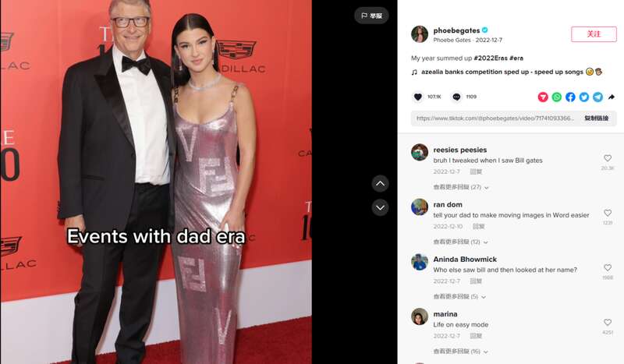The height and width of the screenshot is (364, 624).
Task: Go to next video with down arrow
Action: (380, 207)
